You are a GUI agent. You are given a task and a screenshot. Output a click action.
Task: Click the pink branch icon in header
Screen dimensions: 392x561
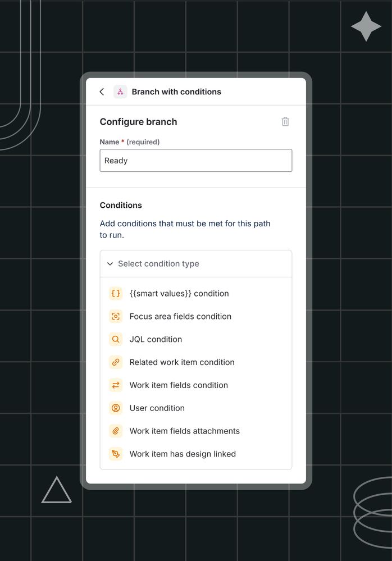120,92
